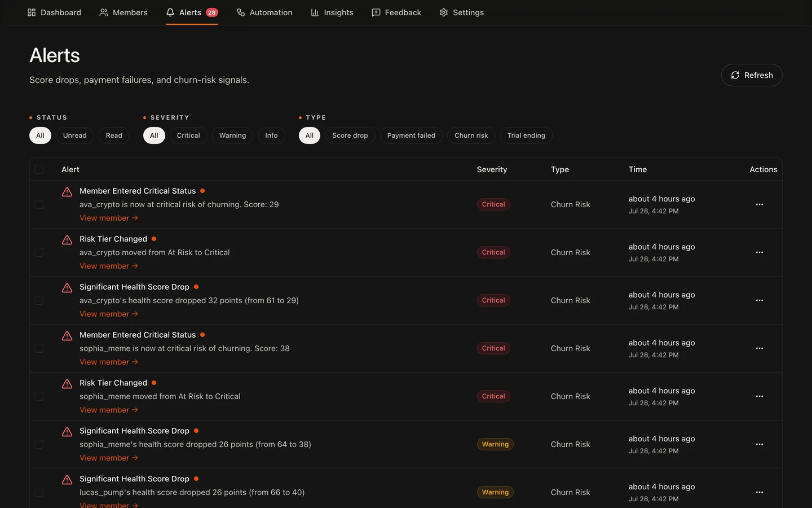
Task: Filter severity by Critical
Action: [x=188, y=135]
